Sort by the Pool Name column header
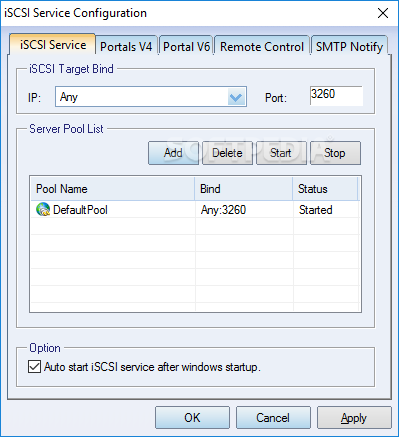The width and height of the screenshot is (399, 437). pyautogui.click(x=113, y=189)
